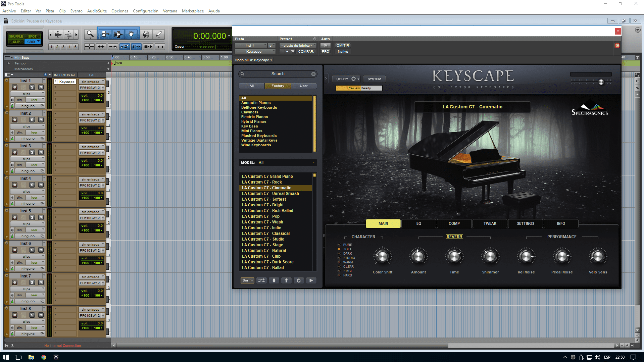644x362 pixels.
Task: Solo the Inst 1 track
Action: [x=32, y=87]
